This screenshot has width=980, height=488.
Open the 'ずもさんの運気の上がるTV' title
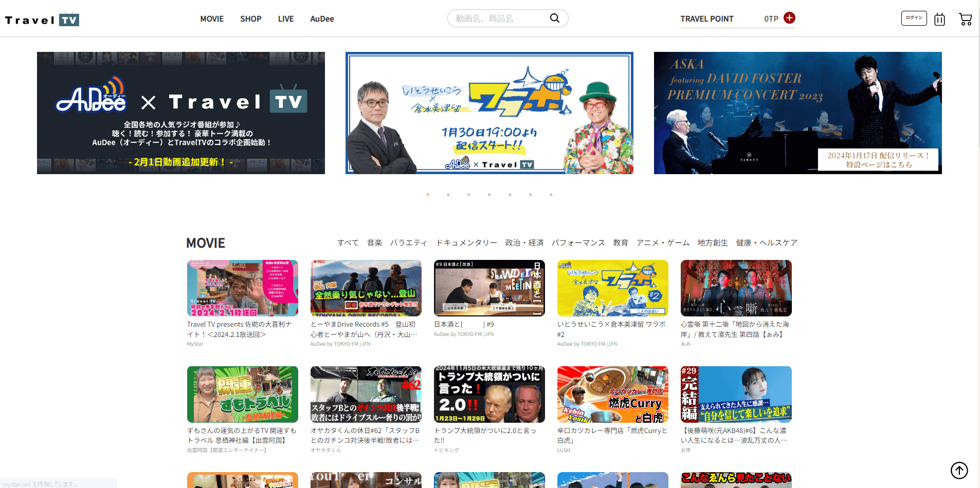(242, 436)
